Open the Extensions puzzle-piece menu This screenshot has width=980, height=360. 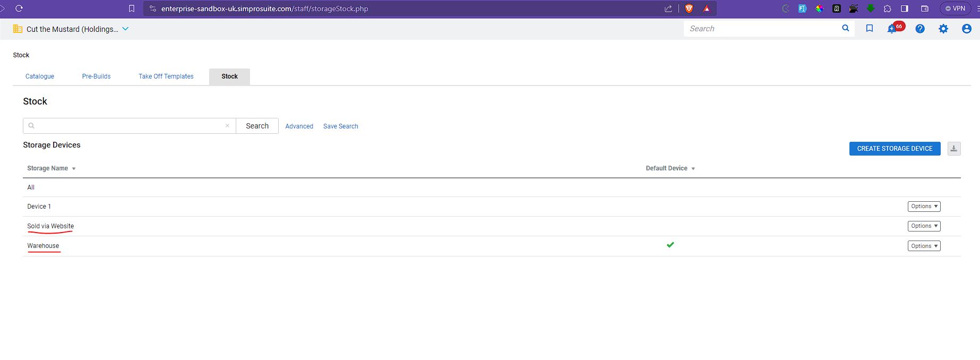[888, 8]
